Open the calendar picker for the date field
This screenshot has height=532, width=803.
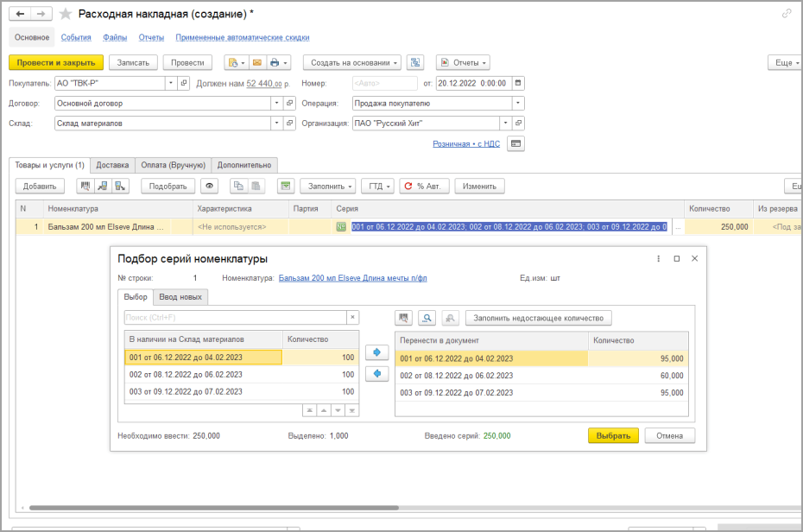click(x=518, y=83)
